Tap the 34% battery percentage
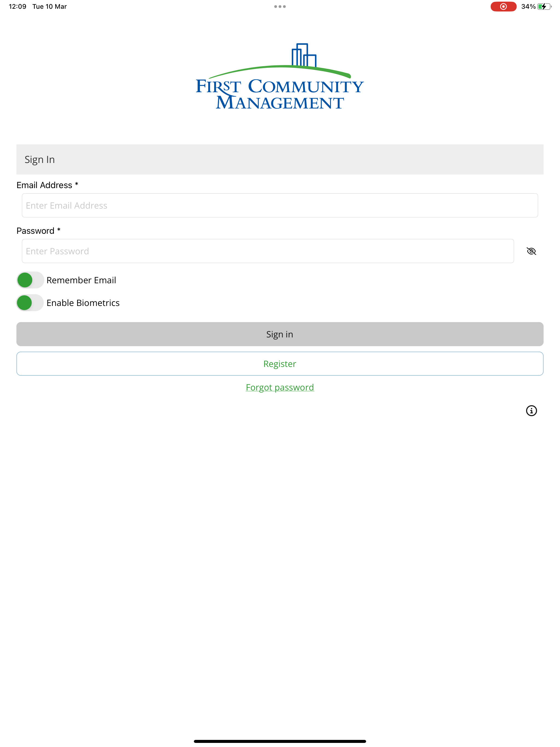 528,6
